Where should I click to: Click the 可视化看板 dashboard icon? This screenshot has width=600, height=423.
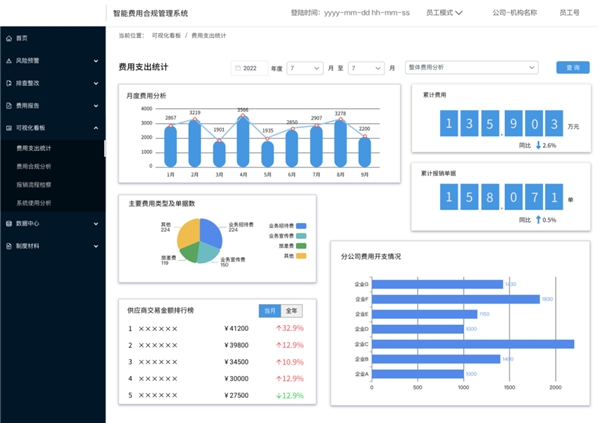coord(9,128)
